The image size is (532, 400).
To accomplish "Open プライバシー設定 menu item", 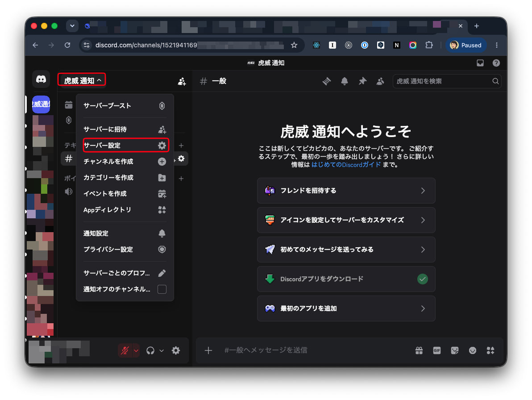I will coord(125,250).
